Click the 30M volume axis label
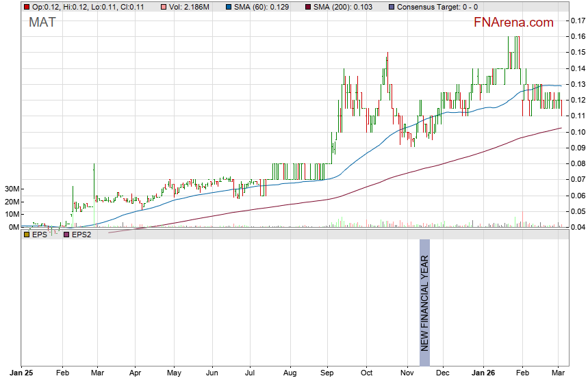The width and height of the screenshot is (588, 387). point(10,189)
